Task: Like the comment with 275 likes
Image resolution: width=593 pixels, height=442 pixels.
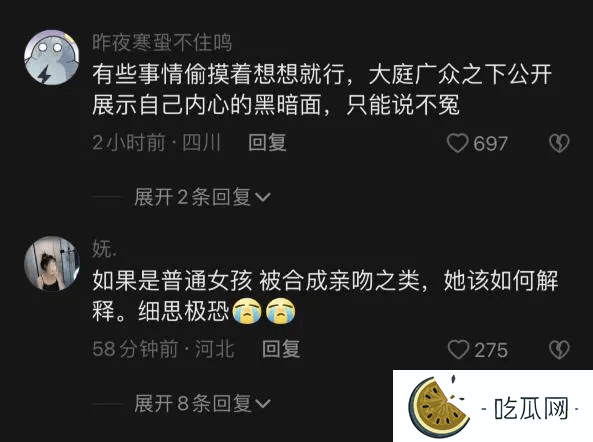Action: (458, 349)
